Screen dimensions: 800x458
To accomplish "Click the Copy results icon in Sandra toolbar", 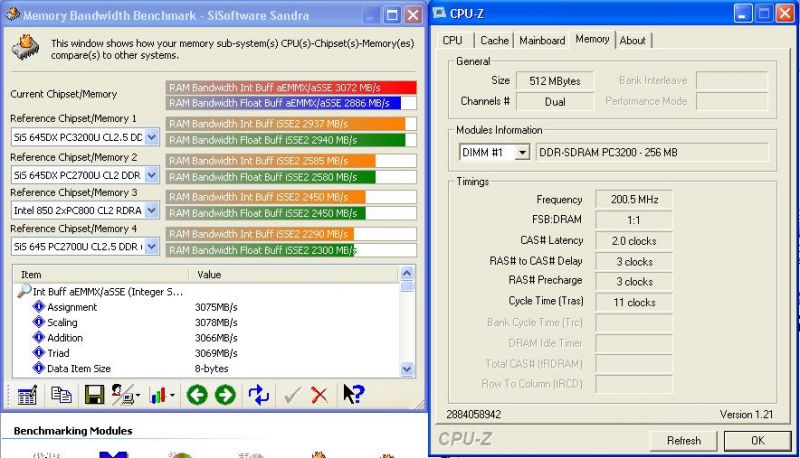I will point(61,394).
